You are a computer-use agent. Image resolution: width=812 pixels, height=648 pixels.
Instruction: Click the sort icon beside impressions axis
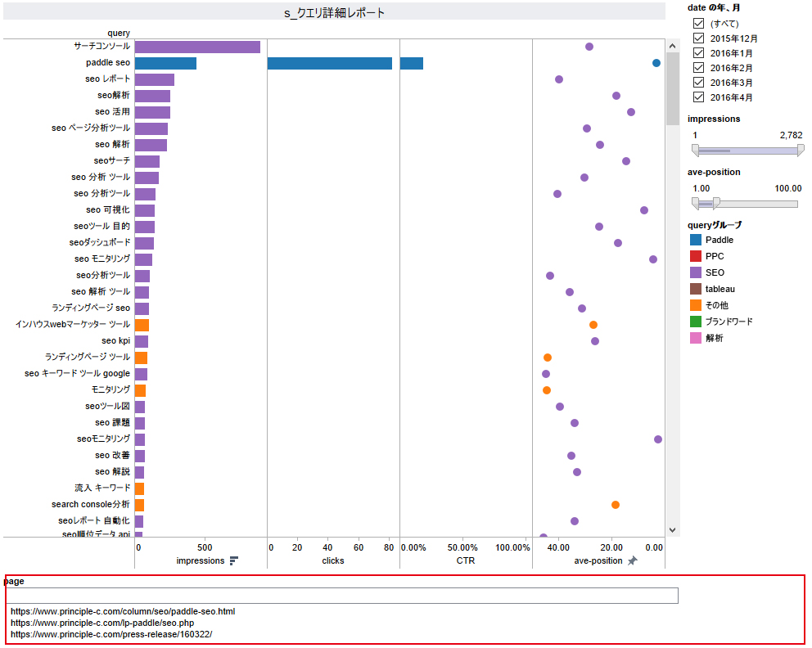[234, 560]
